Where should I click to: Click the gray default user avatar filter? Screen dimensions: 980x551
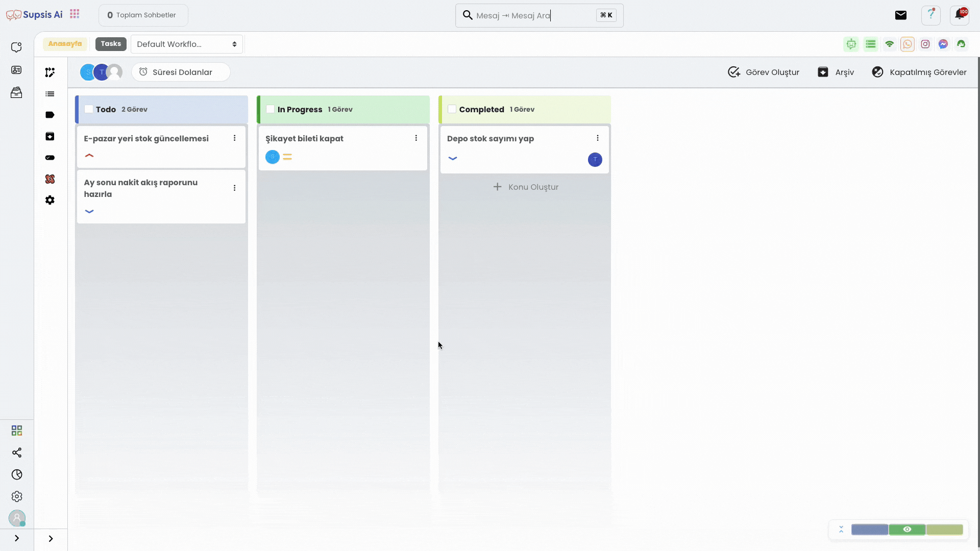pos(115,72)
